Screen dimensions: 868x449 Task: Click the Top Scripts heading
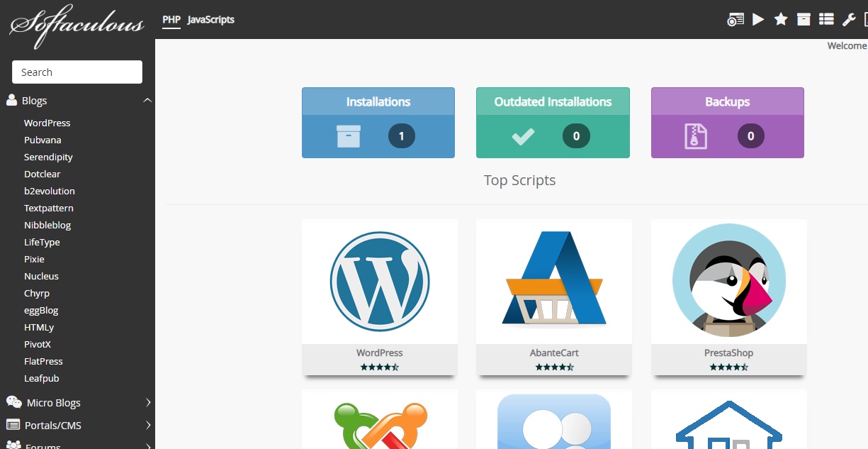pyautogui.click(x=519, y=180)
